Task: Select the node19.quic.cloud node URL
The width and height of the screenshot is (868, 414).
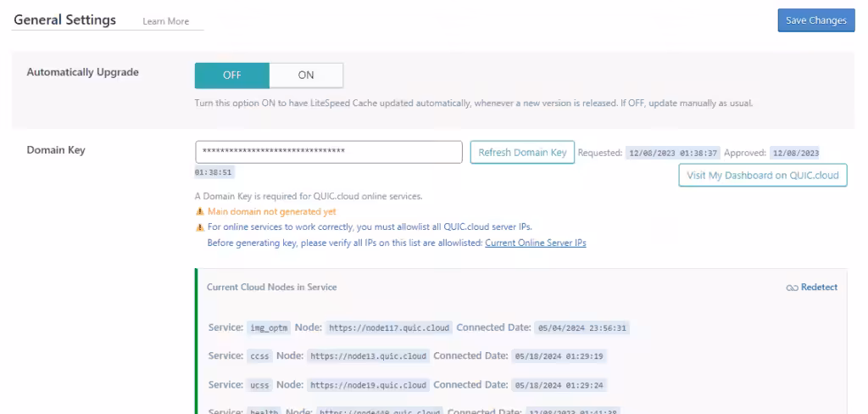Action: pos(369,385)
